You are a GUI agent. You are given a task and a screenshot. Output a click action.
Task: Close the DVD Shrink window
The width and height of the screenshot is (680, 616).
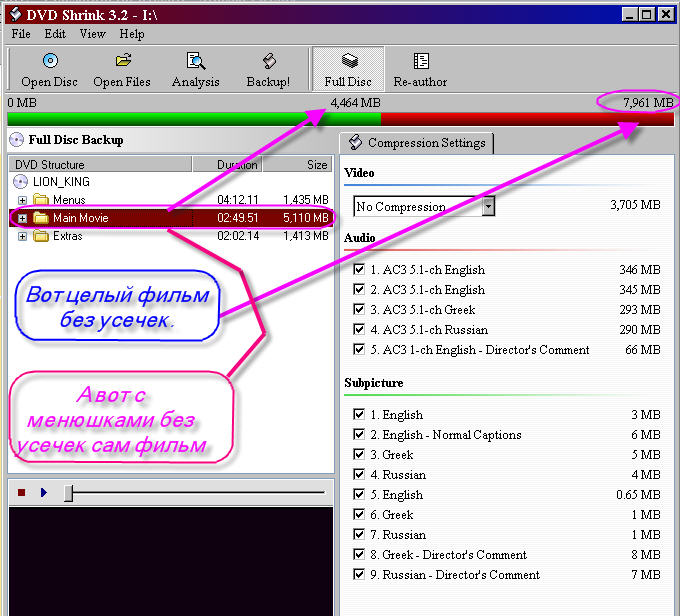pyautogui.click(x=665, y=14)
